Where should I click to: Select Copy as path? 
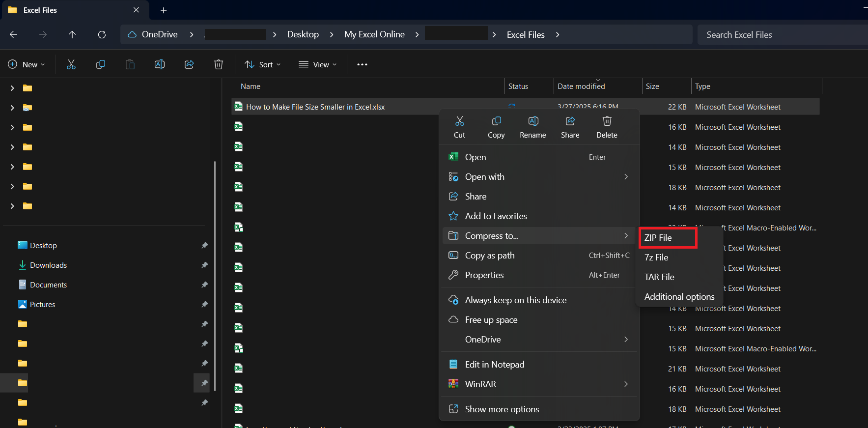(x=539, y=255)
